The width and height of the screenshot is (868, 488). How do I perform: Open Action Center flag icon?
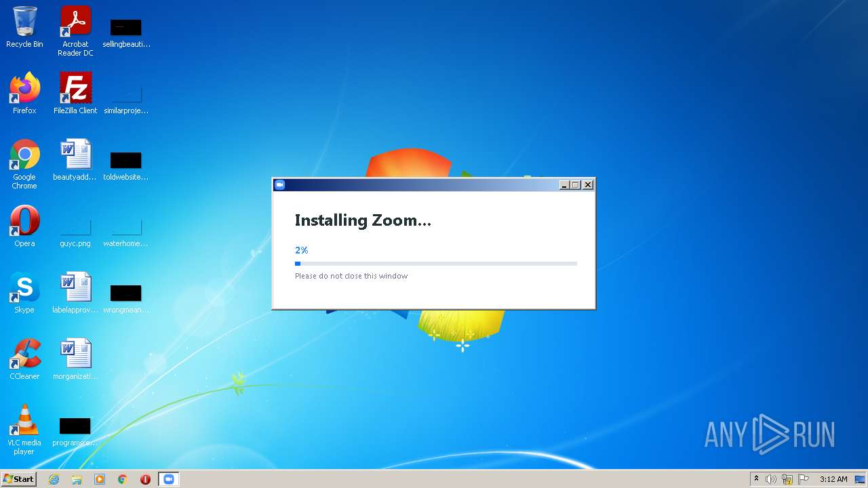804,479
